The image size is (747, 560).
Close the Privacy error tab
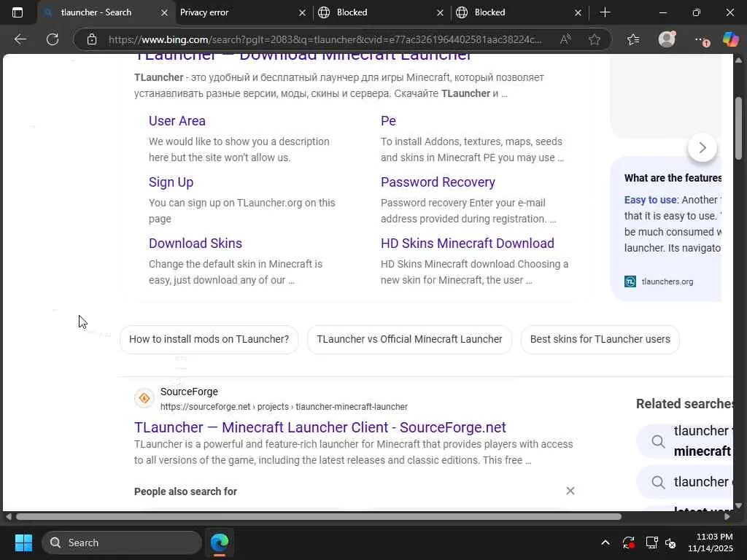[x=302, y=13]
